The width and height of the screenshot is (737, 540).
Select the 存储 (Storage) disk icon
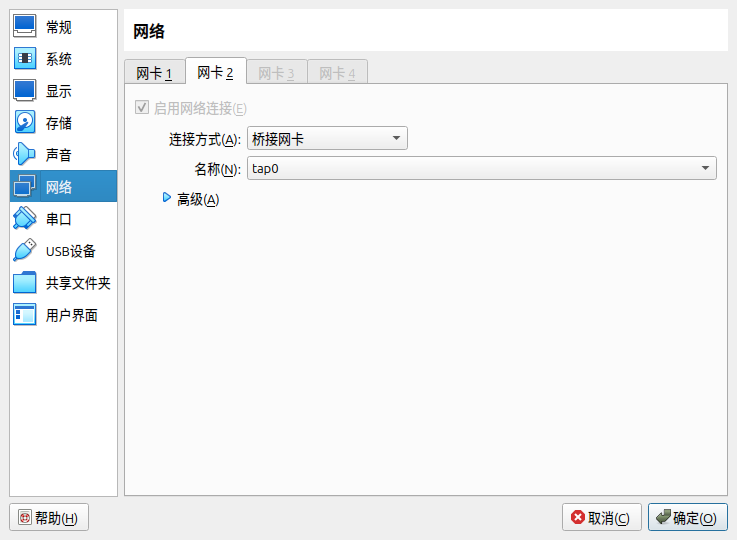click(25, 123)
